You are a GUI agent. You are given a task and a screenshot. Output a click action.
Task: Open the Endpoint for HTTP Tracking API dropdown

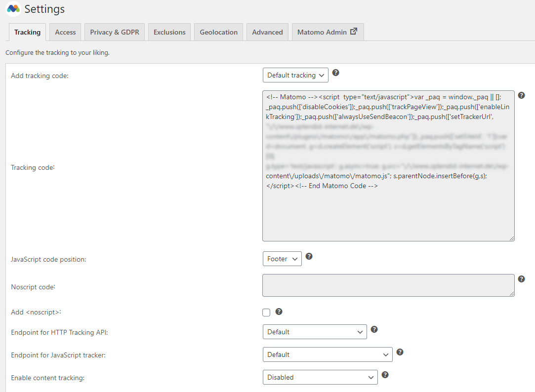pyautogui.click(x=315, y=332)
